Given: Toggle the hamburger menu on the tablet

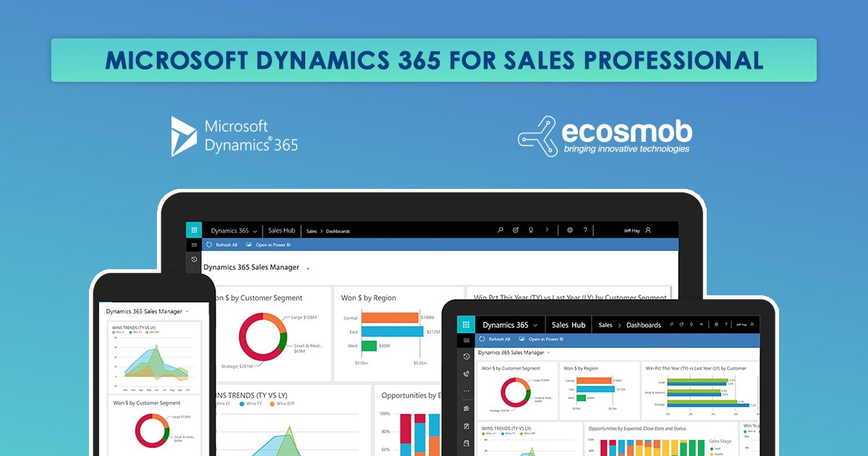Looking at the screenshot, I should point(466,339).
